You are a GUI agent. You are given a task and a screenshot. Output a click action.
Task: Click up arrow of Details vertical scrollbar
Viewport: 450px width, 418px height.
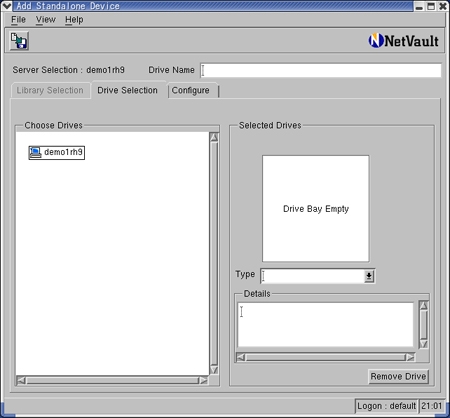coord(423,306)
